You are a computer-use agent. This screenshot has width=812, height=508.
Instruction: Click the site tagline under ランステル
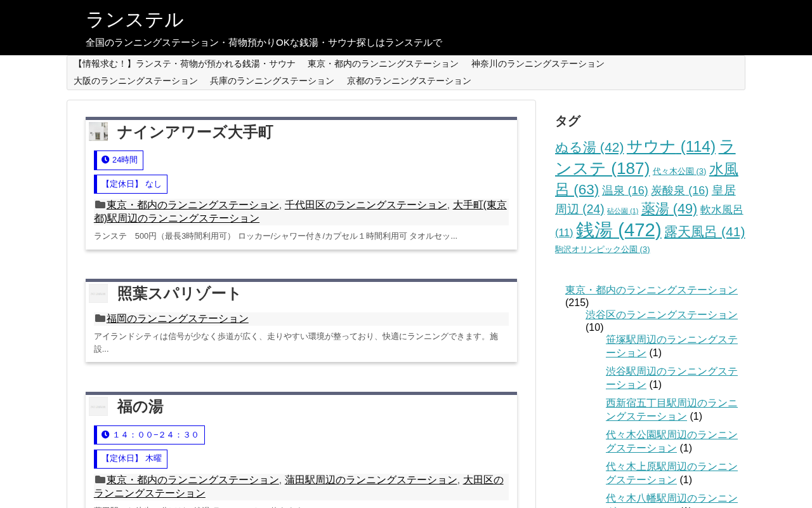(264, 43)
